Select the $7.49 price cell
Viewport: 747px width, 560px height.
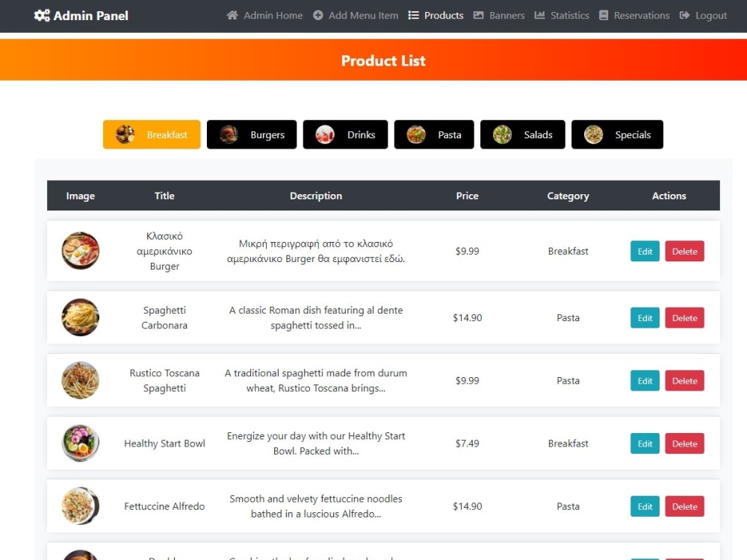pyautogui.click(x=467, y=444)
